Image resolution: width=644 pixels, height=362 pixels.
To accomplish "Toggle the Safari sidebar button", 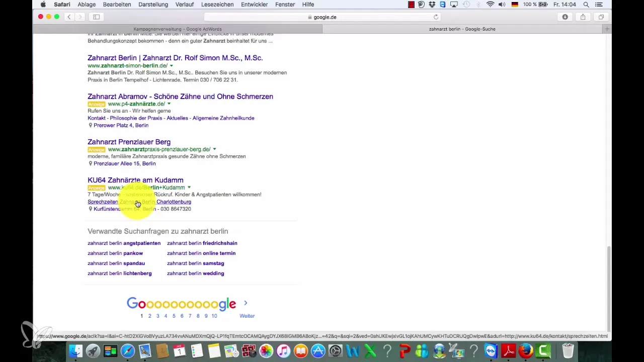I will click(96, 17).
